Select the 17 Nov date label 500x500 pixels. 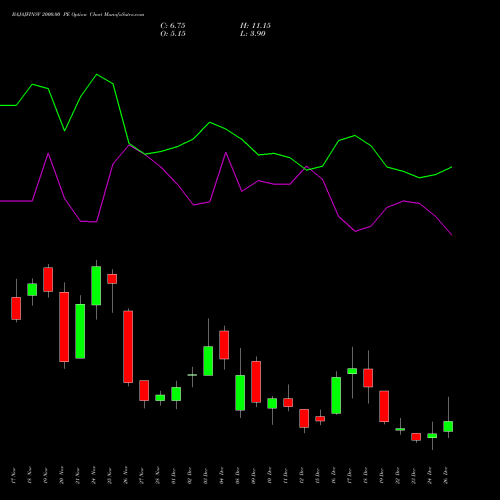click(14, 476)
